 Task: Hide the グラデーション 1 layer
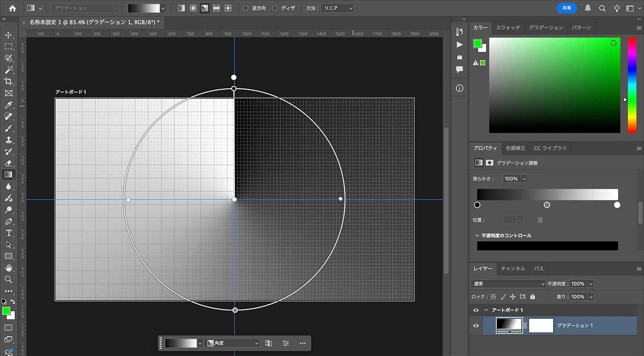[x=476, y=326]
